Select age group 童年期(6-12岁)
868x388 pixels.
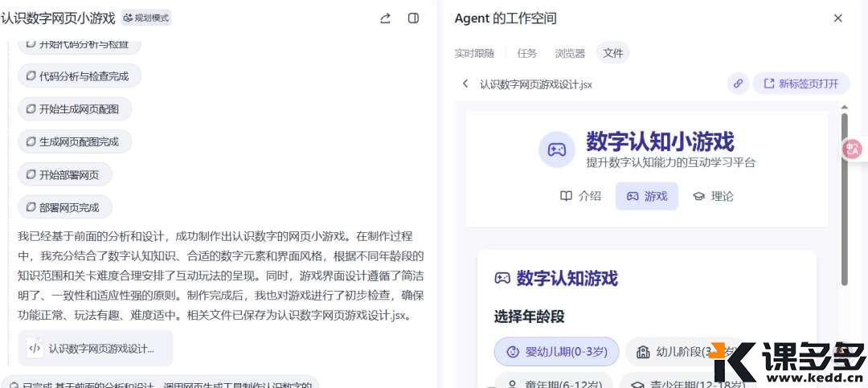(554, 381)
